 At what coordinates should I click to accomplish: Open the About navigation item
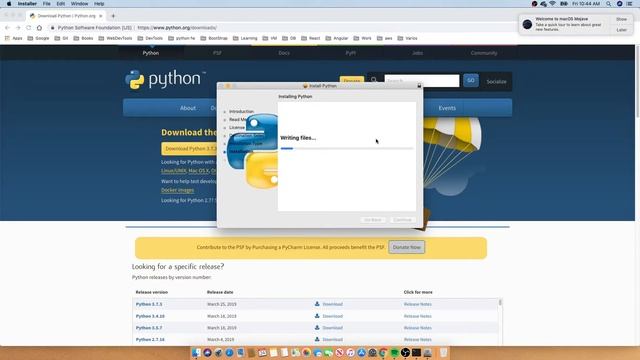(x=188, y=108)
